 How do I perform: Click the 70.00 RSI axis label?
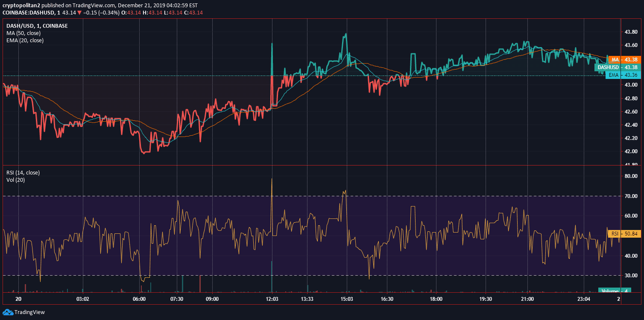pos(631,196)
